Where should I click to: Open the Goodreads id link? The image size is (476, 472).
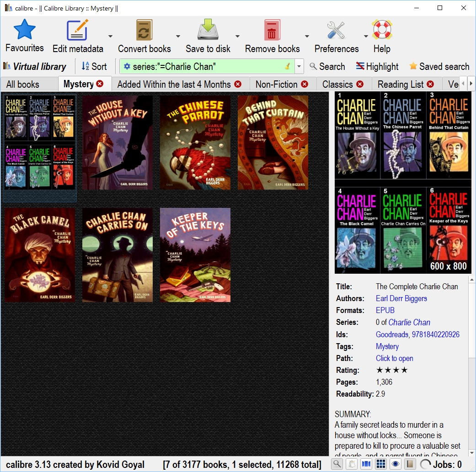[392, 334]
